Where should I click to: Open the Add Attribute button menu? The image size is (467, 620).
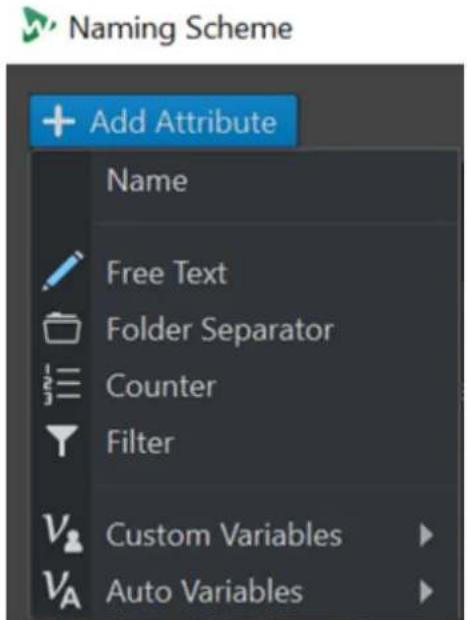click(163, 121)
